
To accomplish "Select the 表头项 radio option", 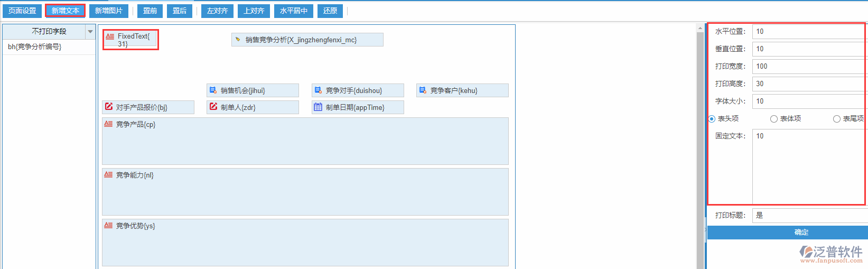I will 712,119.
